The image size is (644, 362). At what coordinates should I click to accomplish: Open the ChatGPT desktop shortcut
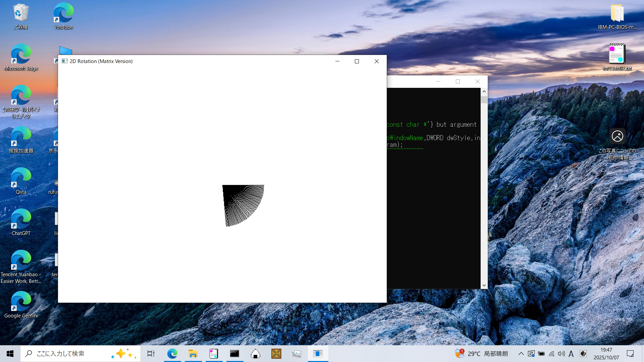21,222
